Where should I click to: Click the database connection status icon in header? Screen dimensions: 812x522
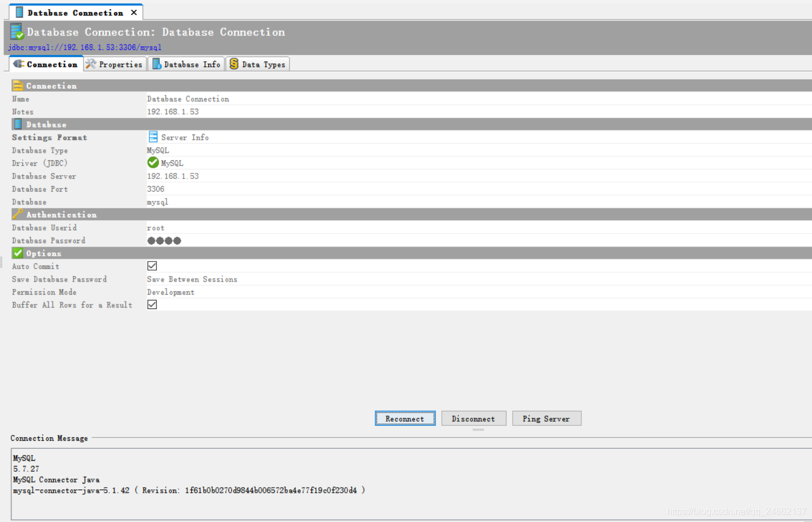(17, 32)
